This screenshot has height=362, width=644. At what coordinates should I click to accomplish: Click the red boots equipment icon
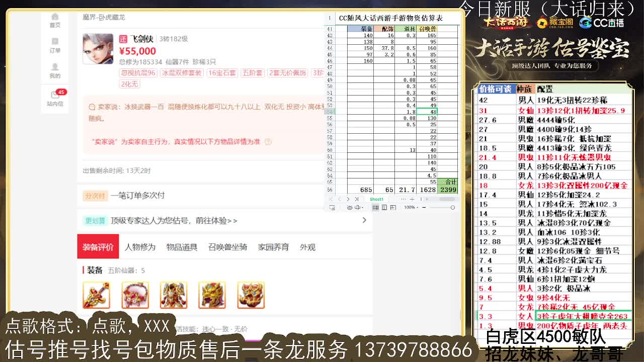coord(251,295)
